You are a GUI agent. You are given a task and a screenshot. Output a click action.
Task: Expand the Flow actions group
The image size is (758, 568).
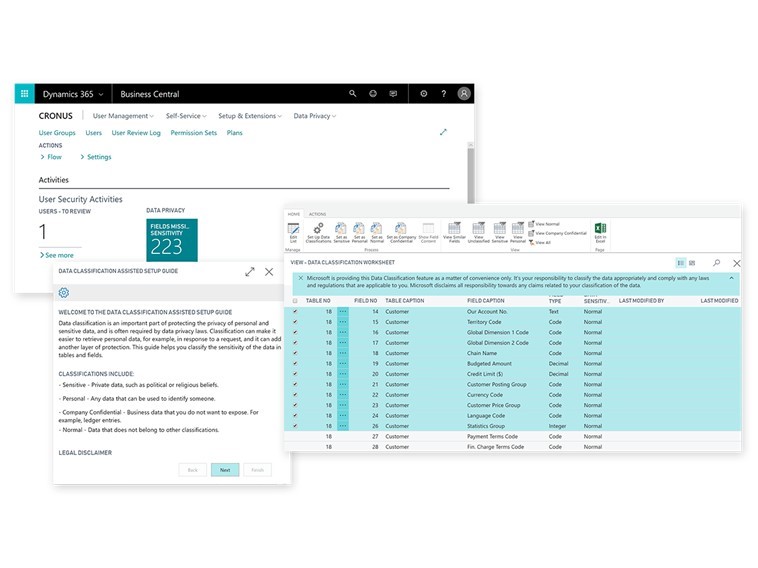click(x=52, y=157)
